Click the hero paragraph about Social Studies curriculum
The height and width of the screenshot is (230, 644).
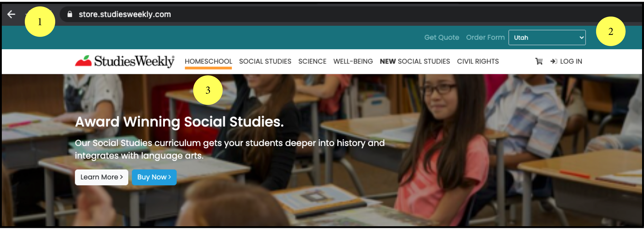[230, 149]
